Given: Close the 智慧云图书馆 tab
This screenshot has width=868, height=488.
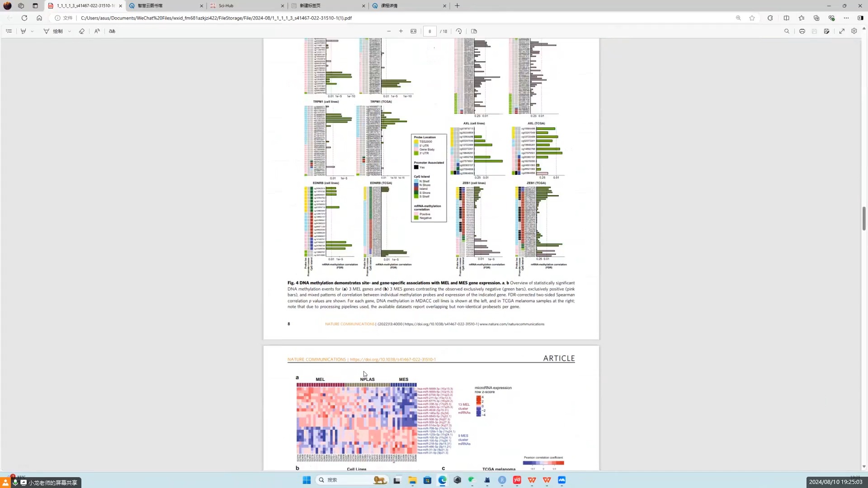Looking at the screenshot, I should coord(201,6).
